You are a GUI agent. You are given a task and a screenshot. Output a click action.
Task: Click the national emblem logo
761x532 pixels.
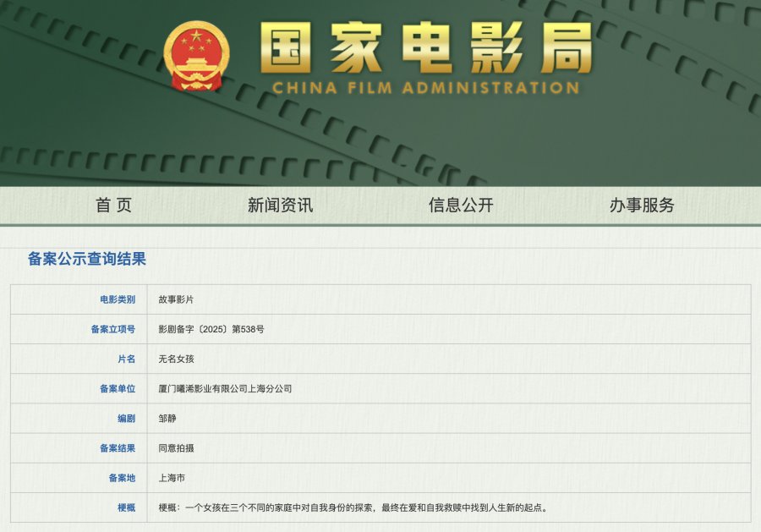(196, 56)
